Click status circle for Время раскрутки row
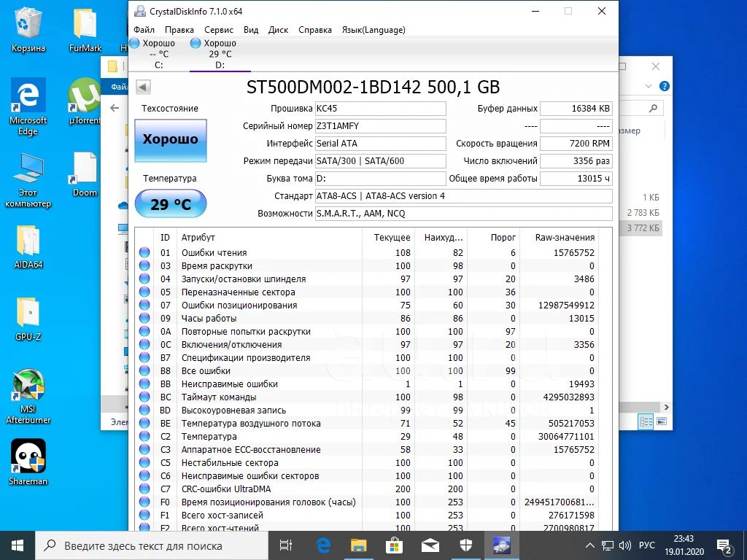This screenshot has height=560, width=747. [144, 265]
